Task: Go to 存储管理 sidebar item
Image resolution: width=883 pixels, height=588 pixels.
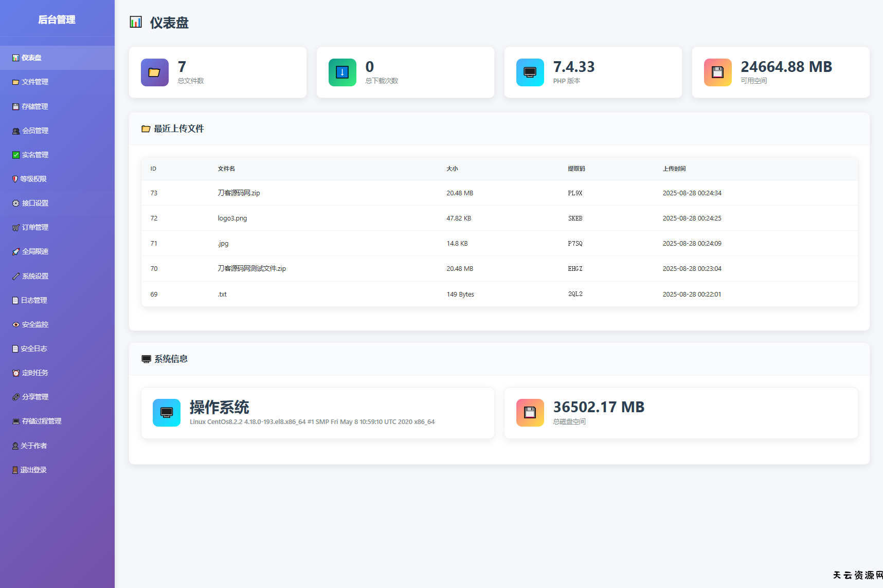Action: coord(35,106)
